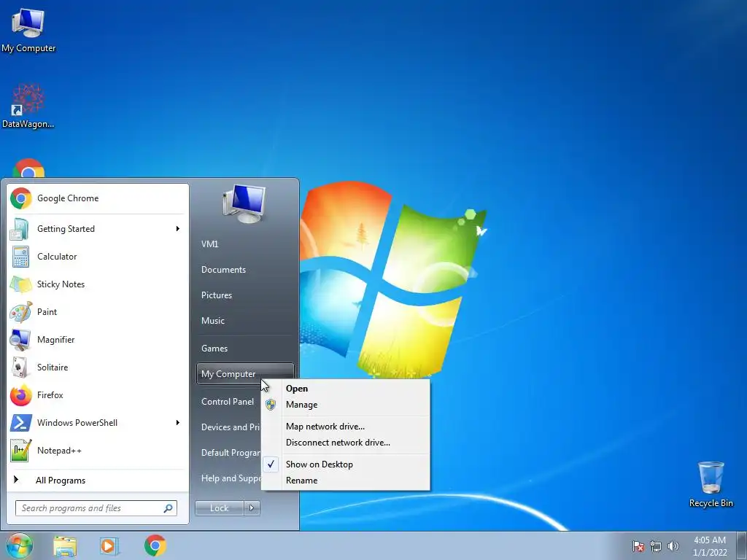747x560 pixels.
Task: Open Devices and Printers link
Action: pyautogui.click(x=229, y=427)
